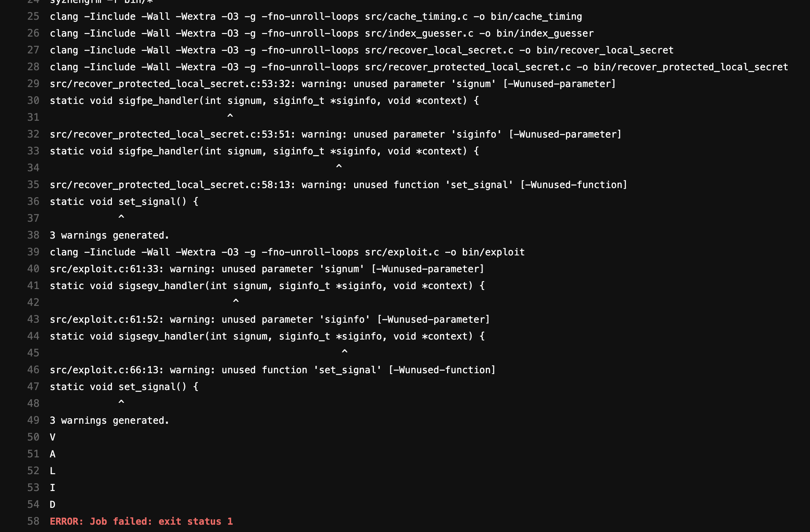
Task: Select line number 27 anchor
Action: 33,50
